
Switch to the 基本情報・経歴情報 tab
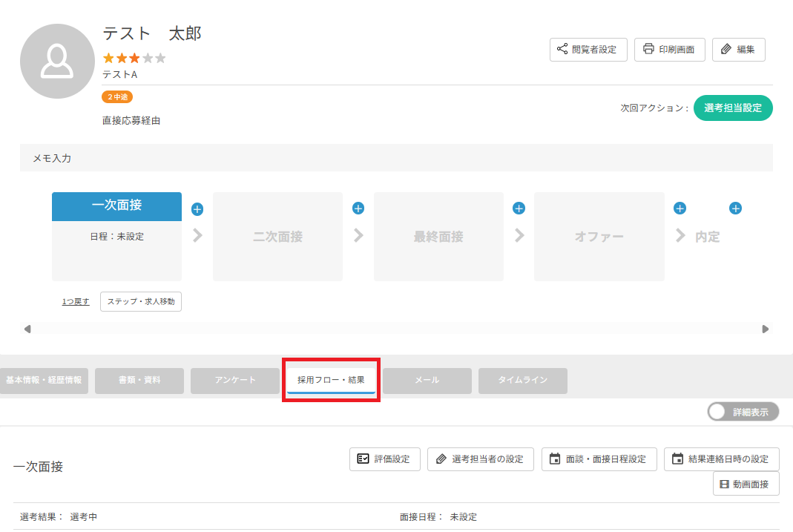coord(45,380)
